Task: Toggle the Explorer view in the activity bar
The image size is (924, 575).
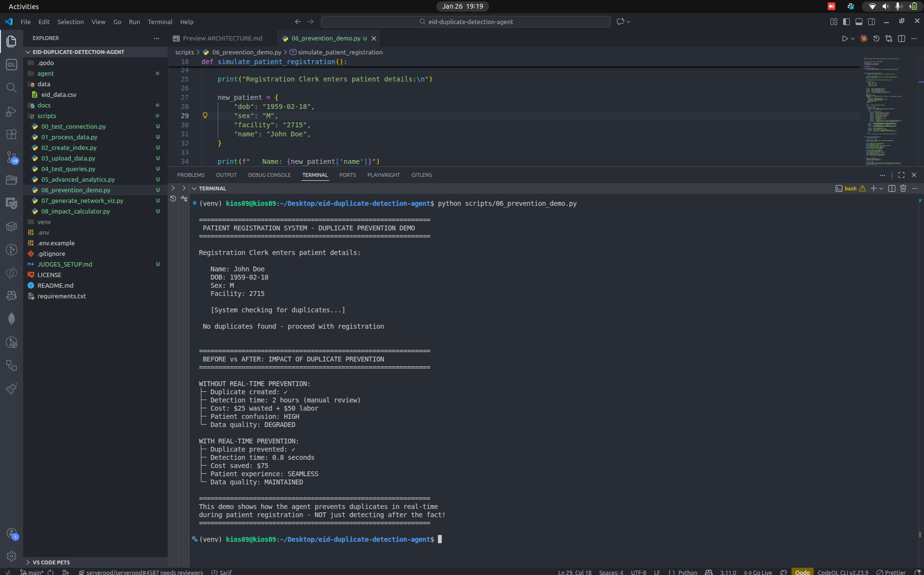Action: click(x=12, y=41)
